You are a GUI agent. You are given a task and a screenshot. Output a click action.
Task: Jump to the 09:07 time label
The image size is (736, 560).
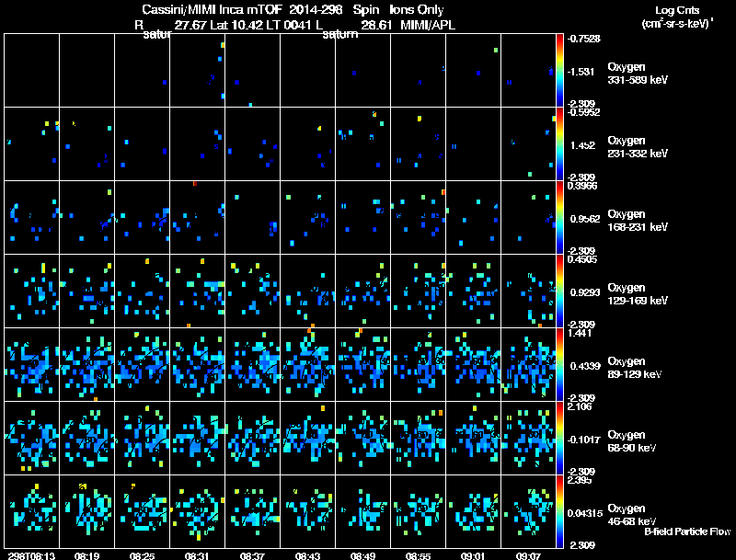click(x=529, y=555)
